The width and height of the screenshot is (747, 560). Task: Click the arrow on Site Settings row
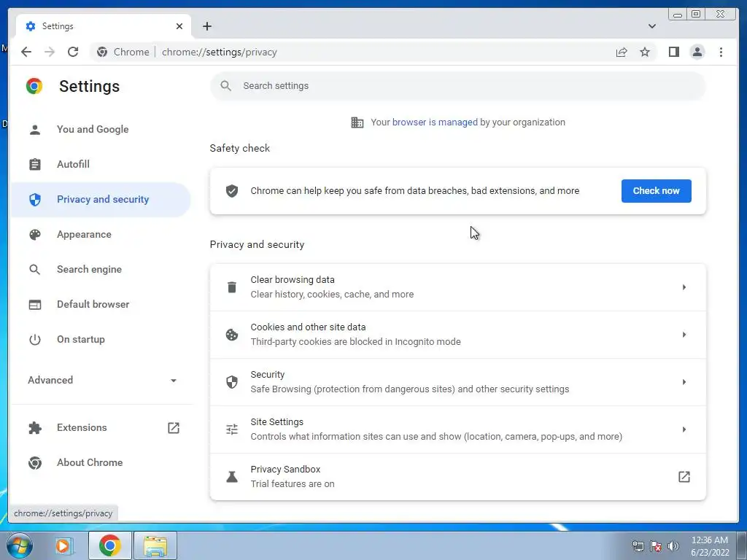point(684,429)
